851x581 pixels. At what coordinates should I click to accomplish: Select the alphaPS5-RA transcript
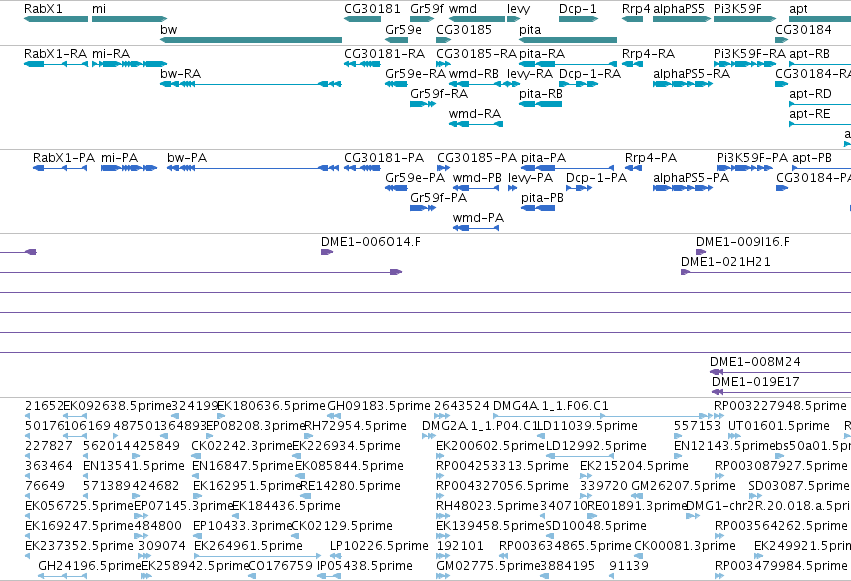(683, 84)
